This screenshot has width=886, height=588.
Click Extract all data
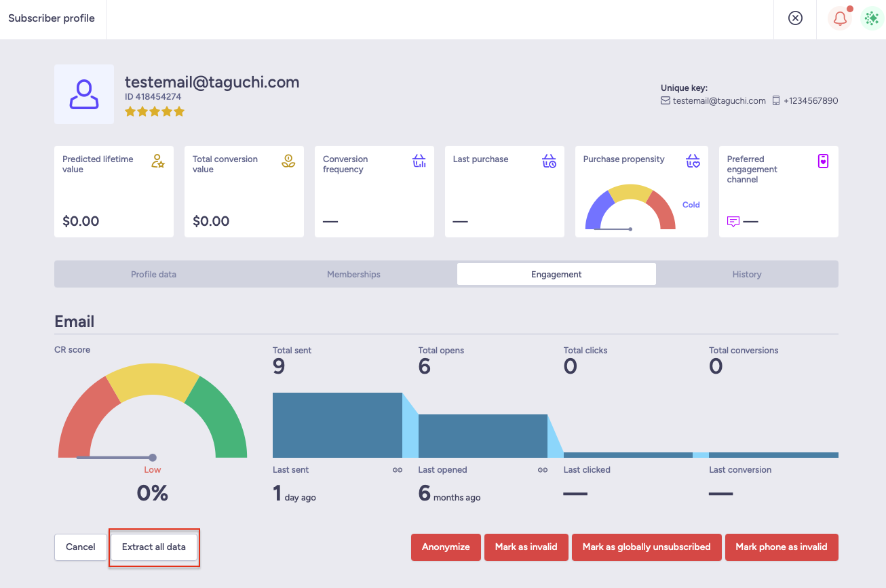click(x=154, y=547)
